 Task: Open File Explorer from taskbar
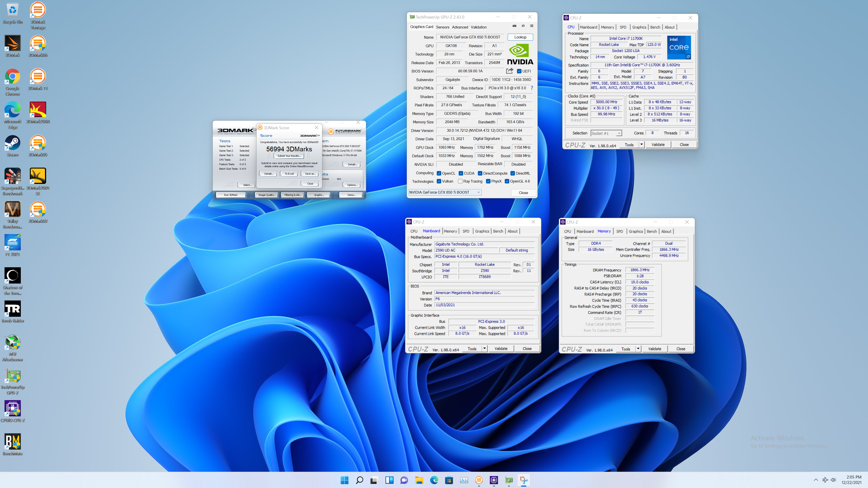419,480
